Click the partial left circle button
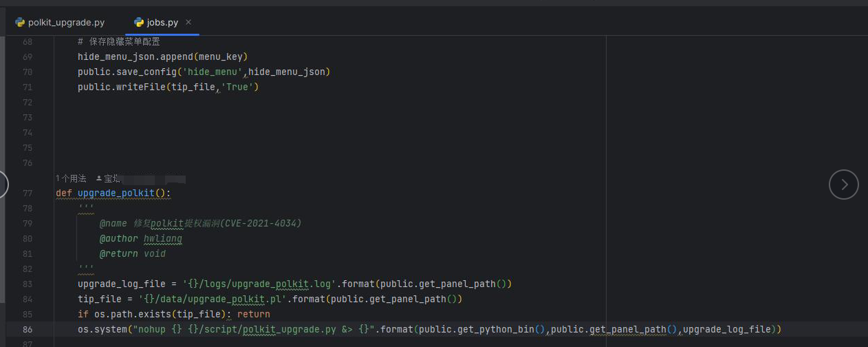Screen dimensions: 868x347 pos(3,185)
